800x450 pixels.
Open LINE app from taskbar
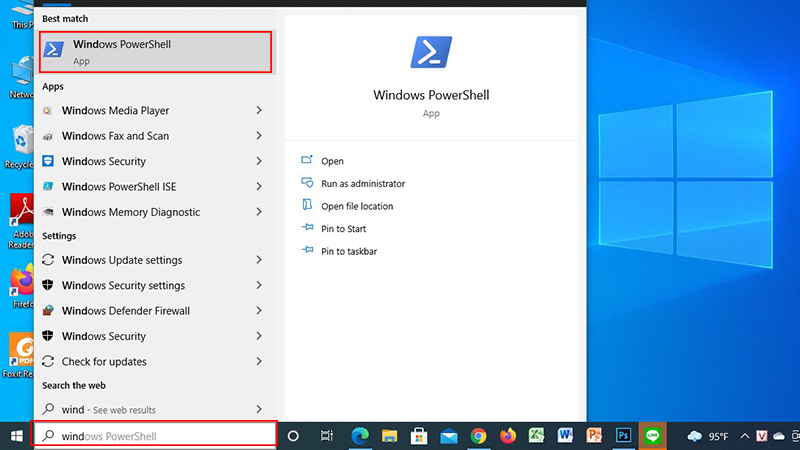(652, 436)
